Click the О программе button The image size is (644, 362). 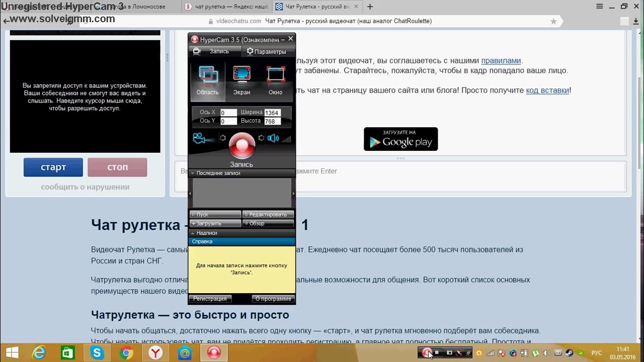tap(273, 299)
